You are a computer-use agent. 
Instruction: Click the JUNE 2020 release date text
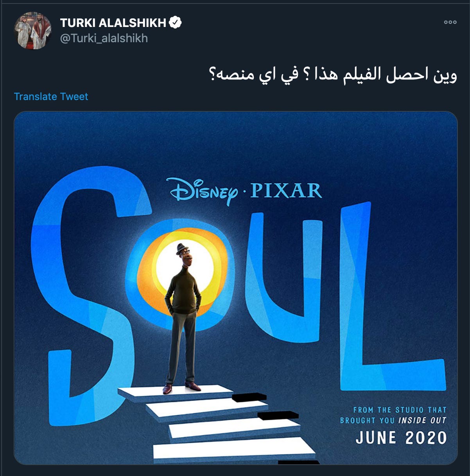click(401, 438)
